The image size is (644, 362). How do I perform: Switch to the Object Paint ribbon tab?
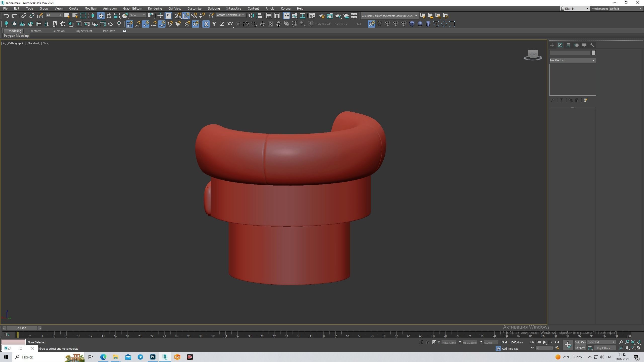click(84, 31)
